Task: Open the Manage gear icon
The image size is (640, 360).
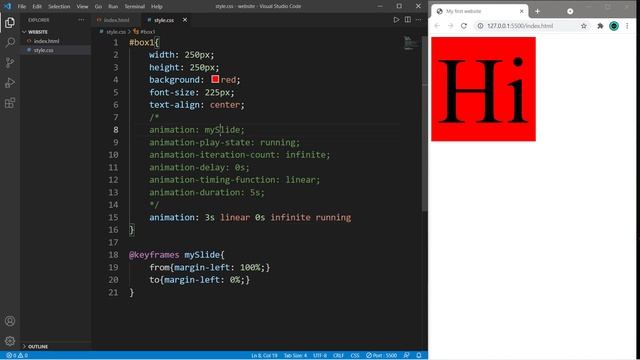Action: [x=10, y=341]
